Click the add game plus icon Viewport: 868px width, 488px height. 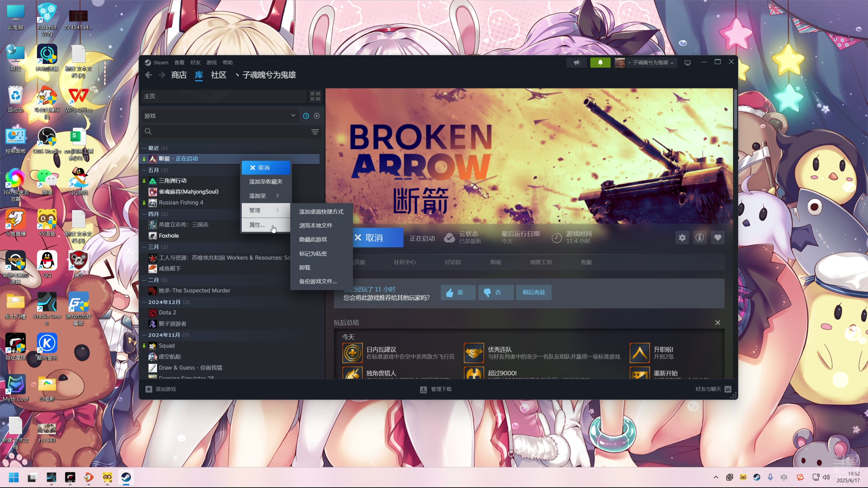149,389
